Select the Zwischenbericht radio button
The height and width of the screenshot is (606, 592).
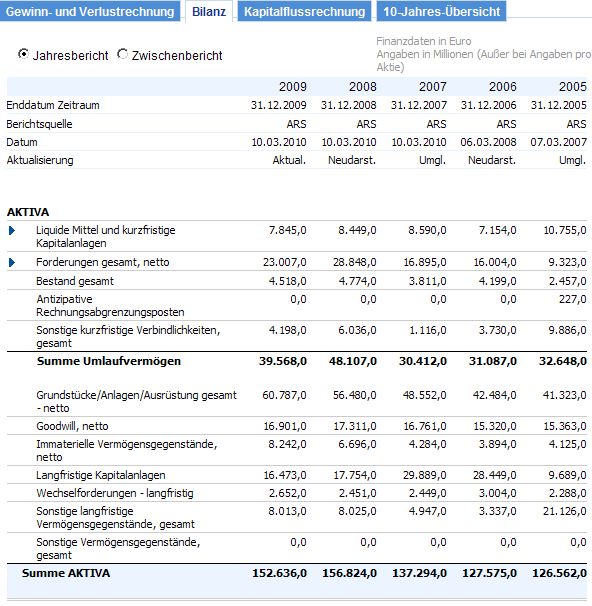click(x=122, y=54)
